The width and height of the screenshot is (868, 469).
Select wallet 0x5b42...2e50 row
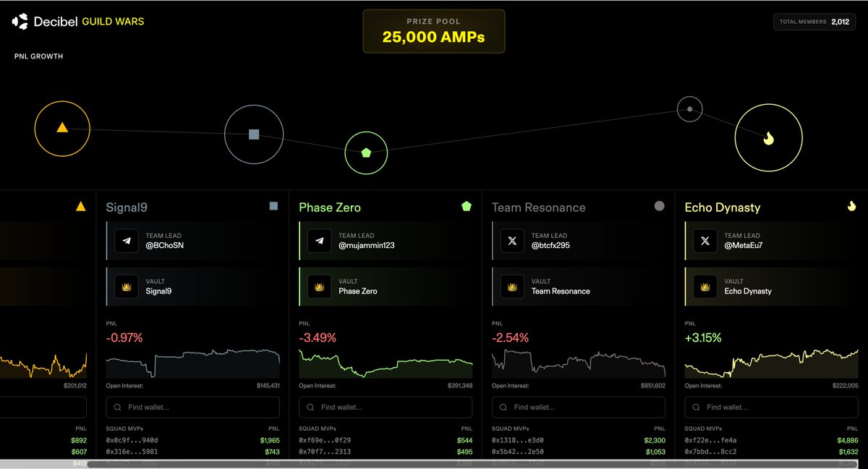point(579,452)
